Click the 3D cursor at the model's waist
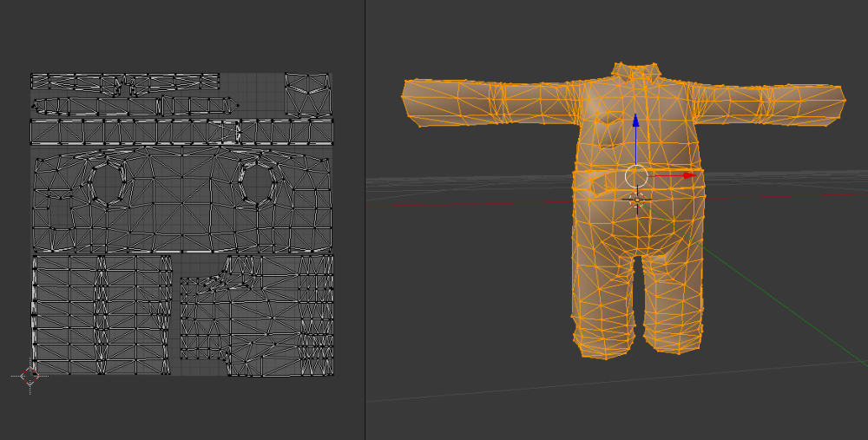The image size is (868, 440). click(637, 200)
